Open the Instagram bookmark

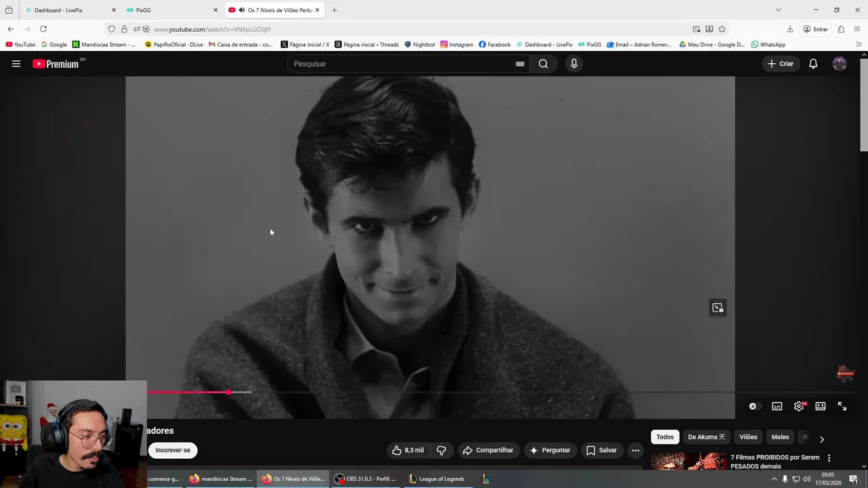(x=456, y=45)
